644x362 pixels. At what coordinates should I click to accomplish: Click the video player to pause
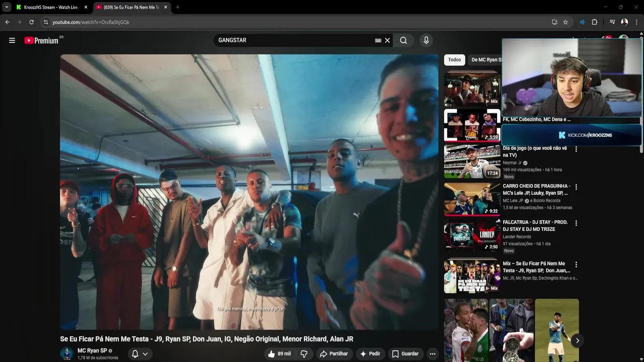coord(249,192)
